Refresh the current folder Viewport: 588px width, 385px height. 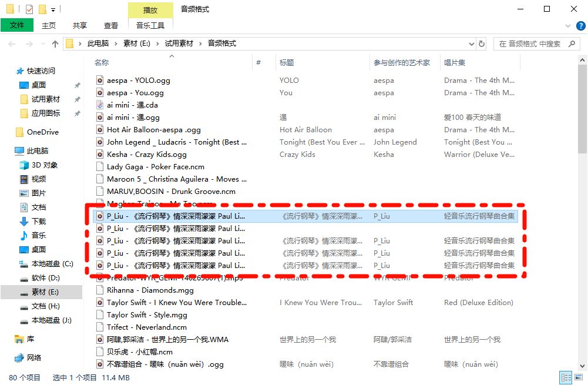(x=482, y=44)
